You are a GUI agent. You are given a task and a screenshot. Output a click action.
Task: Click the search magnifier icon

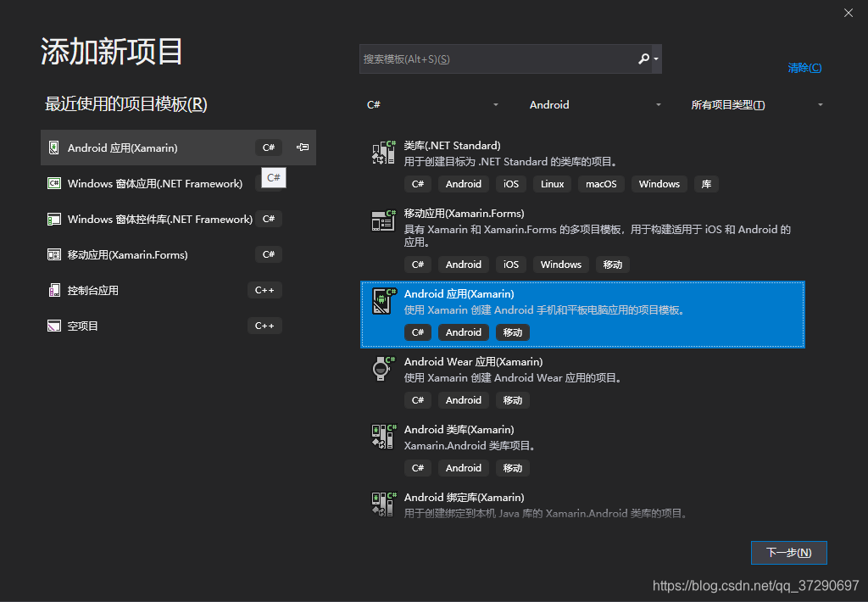(643, 59)
